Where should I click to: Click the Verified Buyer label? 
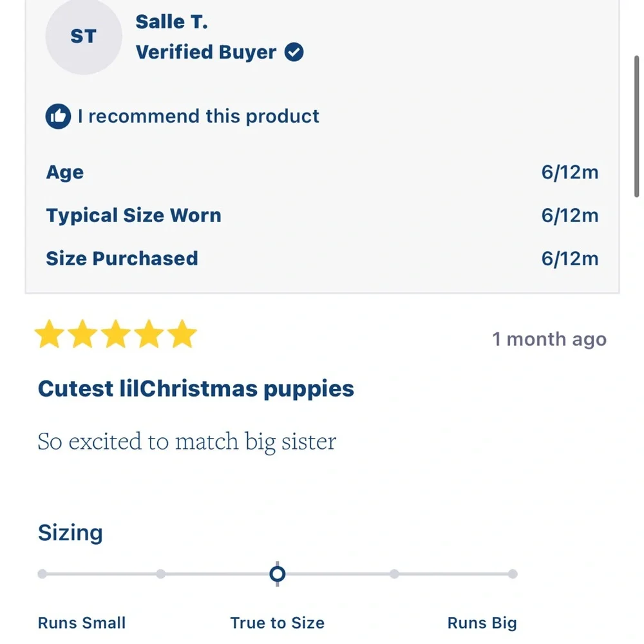click(x=206, y=52)
